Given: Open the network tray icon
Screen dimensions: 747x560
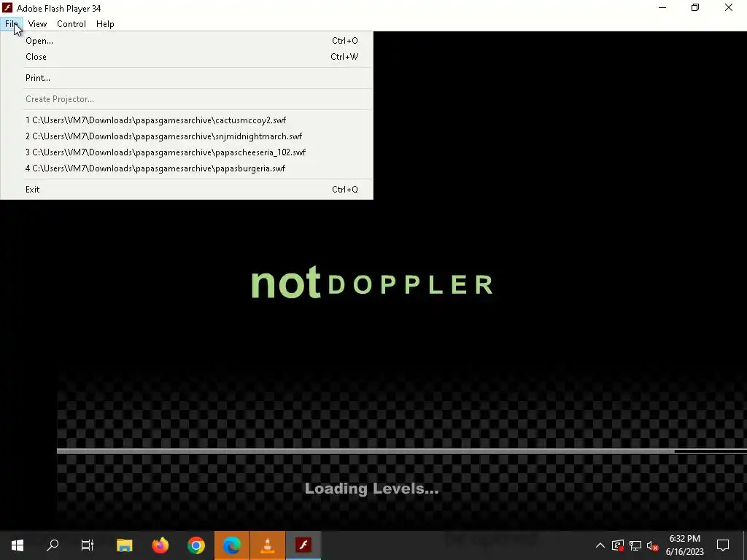Looking at the screenshot, I should pyautogui.click(x=635, y=545).
